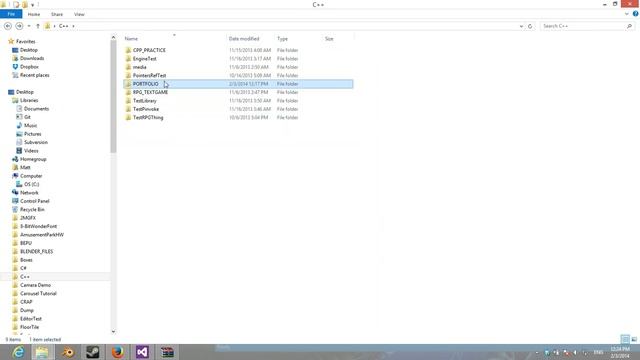The image size is (640, 360).
Task: Select the TestPinvoke folder
Action: [146, 109]
